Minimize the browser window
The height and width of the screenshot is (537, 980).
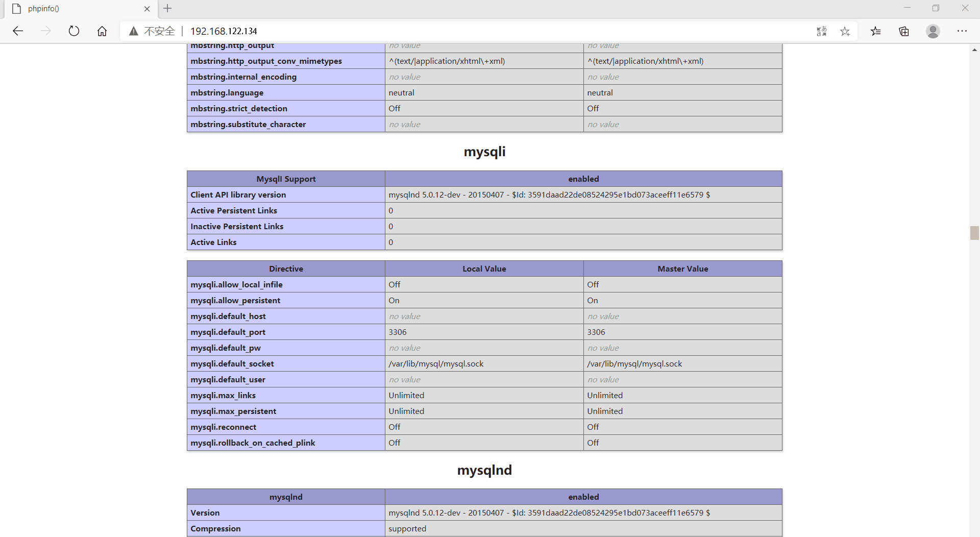[907, 8]
